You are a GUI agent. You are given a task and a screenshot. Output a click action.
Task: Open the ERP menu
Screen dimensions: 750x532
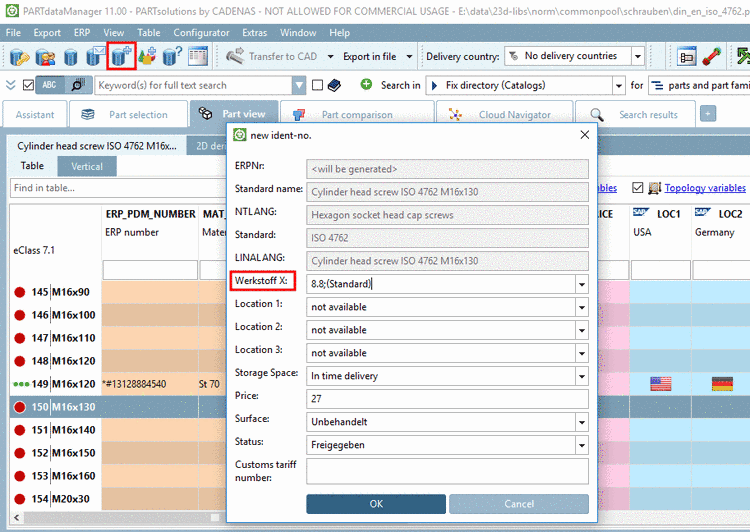coord(82,33)
